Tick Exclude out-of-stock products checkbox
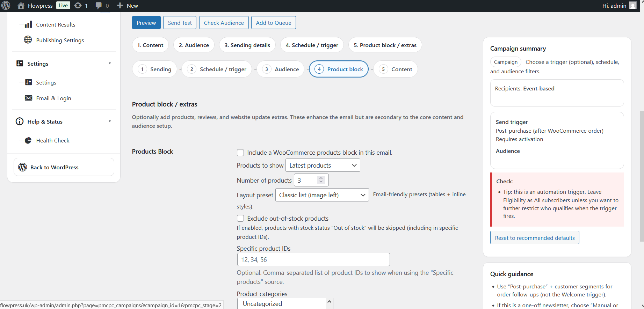Screen dimensions: 644x309 (x=240, y=218)
